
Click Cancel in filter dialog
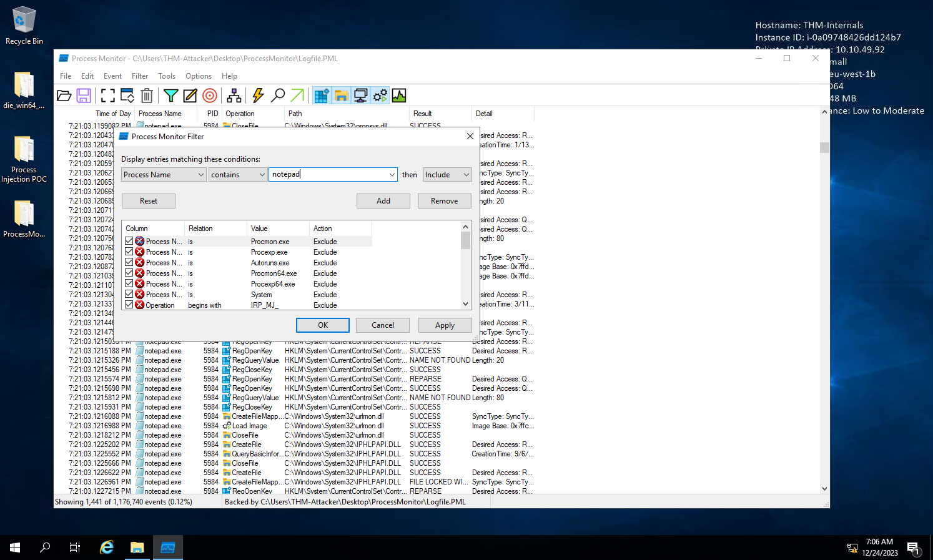click(x=383, y=325)
